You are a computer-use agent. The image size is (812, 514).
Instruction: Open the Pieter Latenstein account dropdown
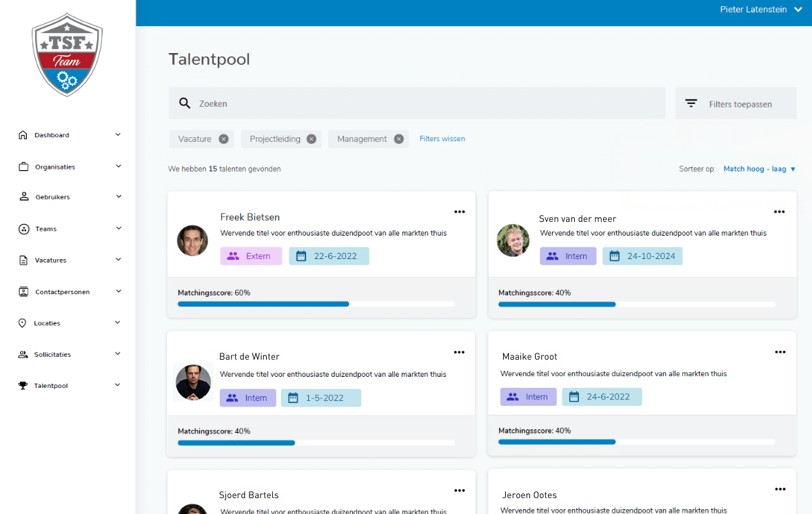(x=761, y=9)
